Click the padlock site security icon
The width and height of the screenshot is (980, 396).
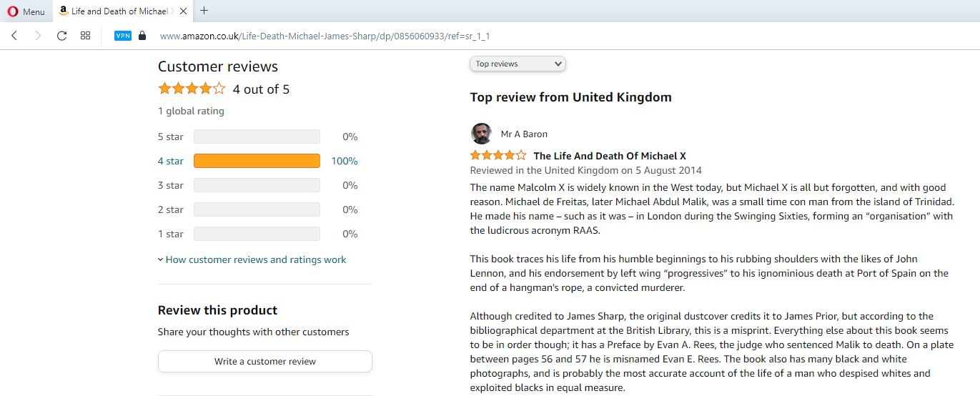(142, 36)
